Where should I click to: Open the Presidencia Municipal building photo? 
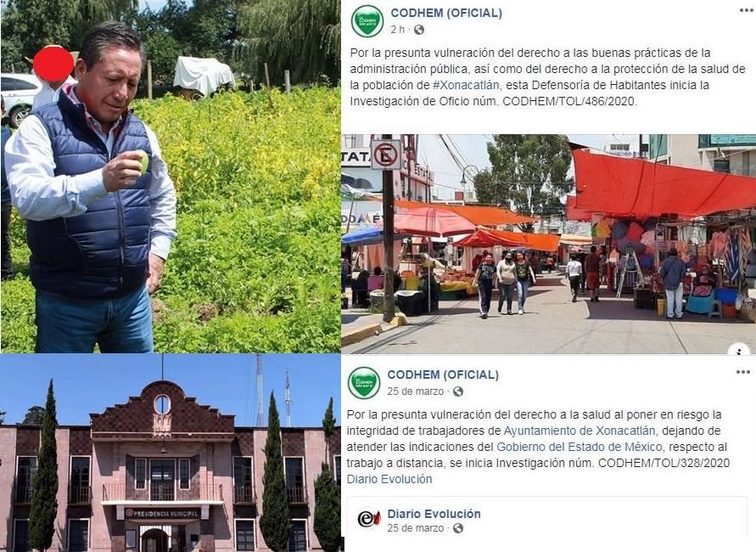[171, 453]
